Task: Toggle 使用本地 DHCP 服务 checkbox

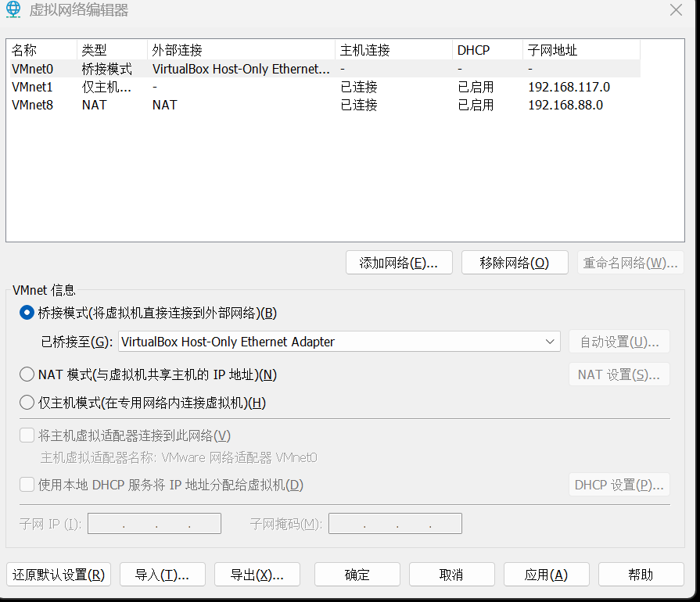Action: click(x=27, y=485)
